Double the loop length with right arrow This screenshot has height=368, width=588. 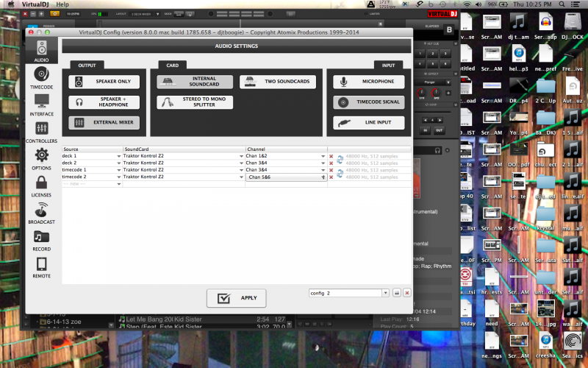pyautogui.click(x=440, y=120)
